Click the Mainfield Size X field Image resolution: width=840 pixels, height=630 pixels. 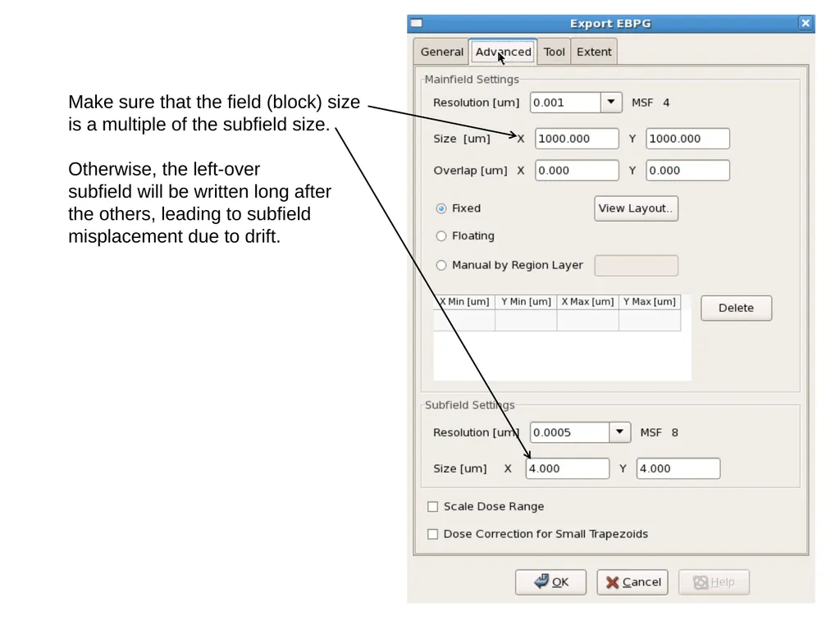[x=577, y=139]
